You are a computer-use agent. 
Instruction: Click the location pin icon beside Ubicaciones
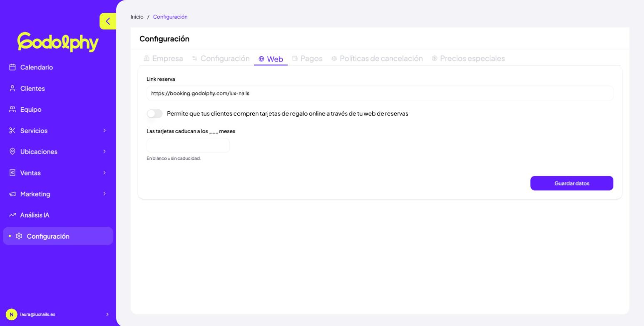[x=12, y=152]
